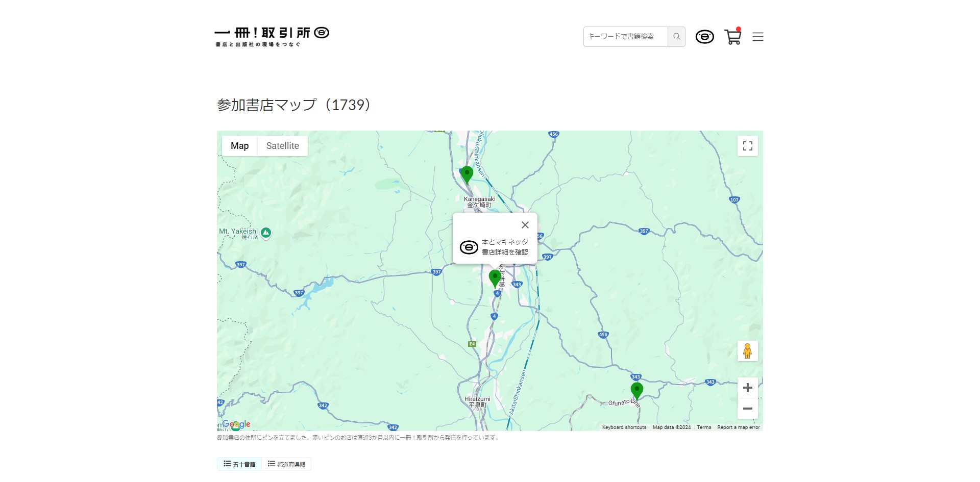This screenshot has height=482, width=980.
Task: Switch map to Satellite view
Action: click(283, 146)
